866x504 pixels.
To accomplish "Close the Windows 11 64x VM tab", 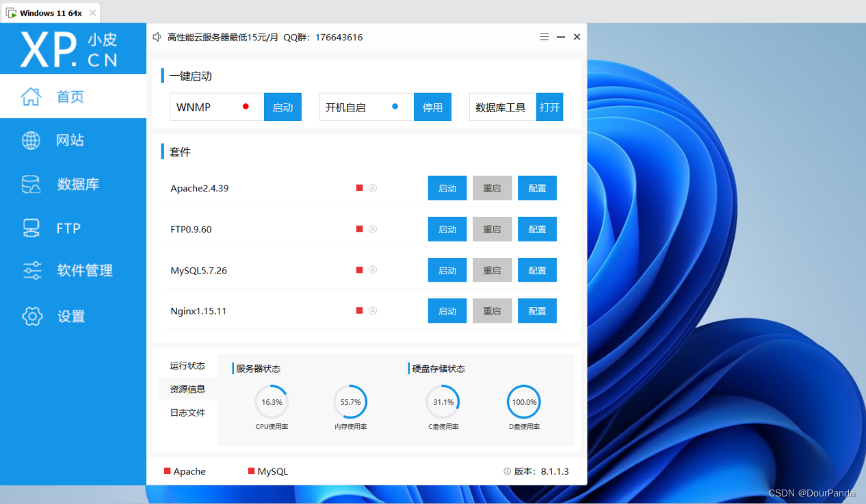I will 92,13.
